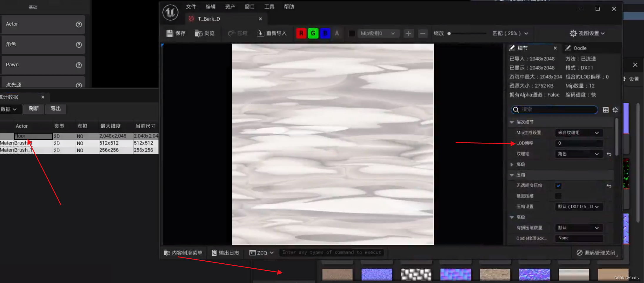The width and height of the screenshot is (644, 283).
Task: Open details panel settings gear
Action: (x=615, y=110)
